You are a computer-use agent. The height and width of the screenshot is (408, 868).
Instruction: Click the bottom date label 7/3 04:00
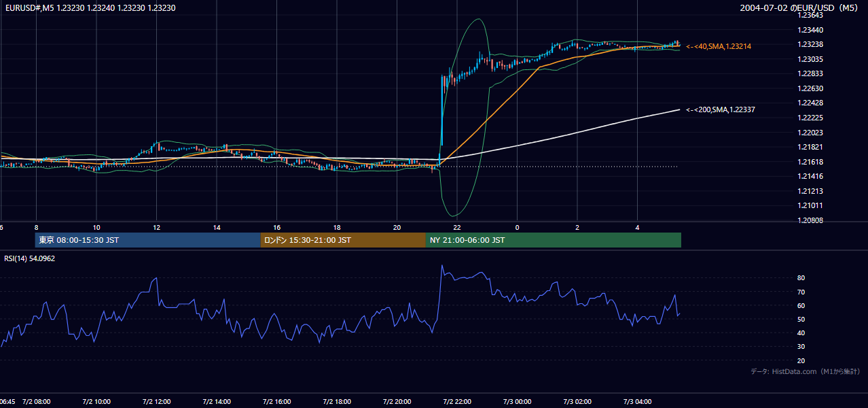(638, 401)
